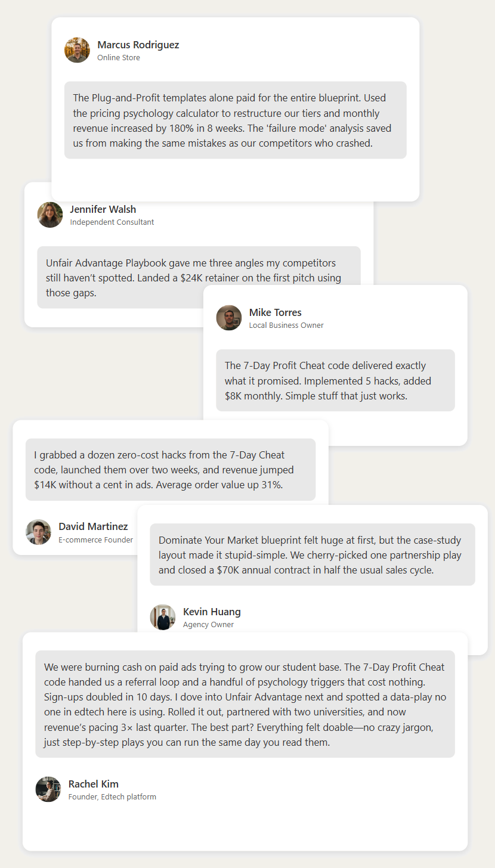
Task: Click the "Founder, Edtech platform" subtitle
Action: click(112, 796)
